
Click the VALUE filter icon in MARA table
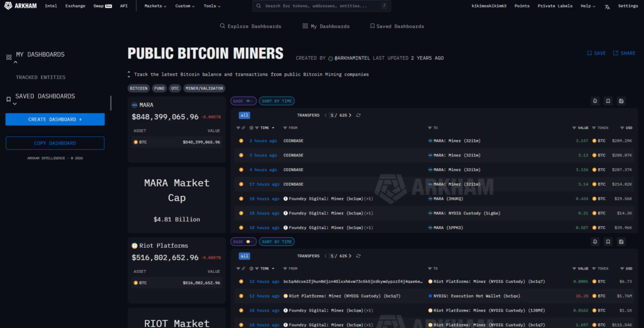574,128
